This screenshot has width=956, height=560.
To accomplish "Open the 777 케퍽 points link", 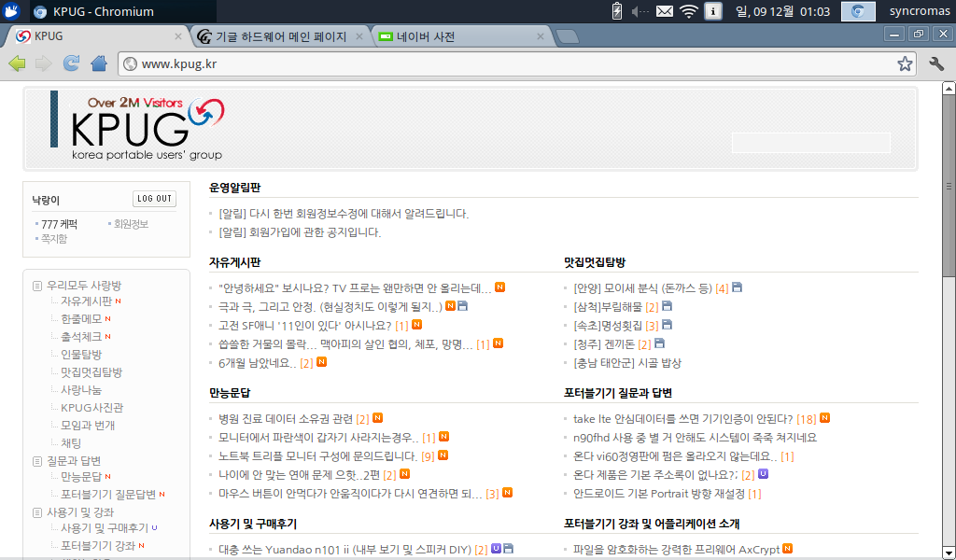I will [x=59, y=224].
